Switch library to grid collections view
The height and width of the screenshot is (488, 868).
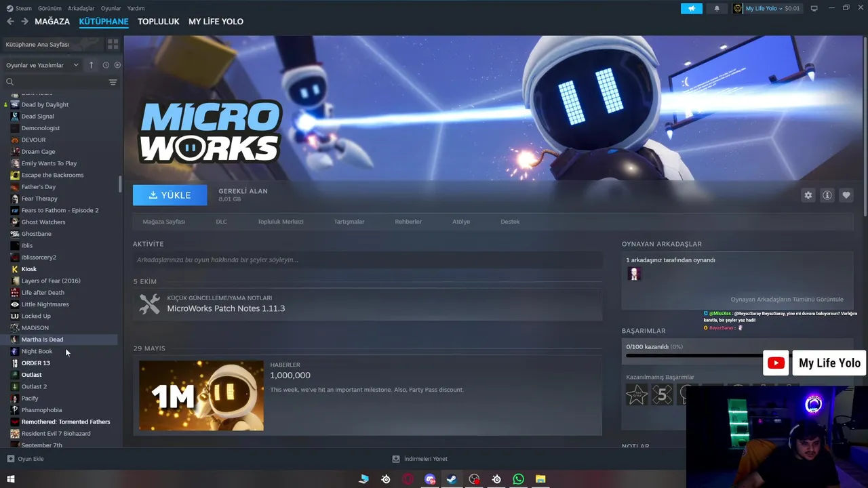(x=113, y=44)
